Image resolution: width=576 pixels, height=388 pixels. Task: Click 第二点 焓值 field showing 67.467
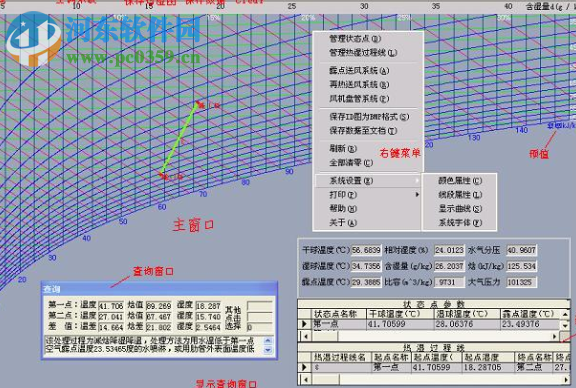pyautogui.click(x=159, y=317)
